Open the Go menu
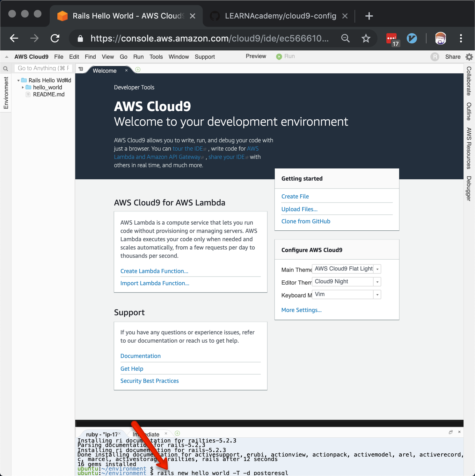 tap(123, 57)
